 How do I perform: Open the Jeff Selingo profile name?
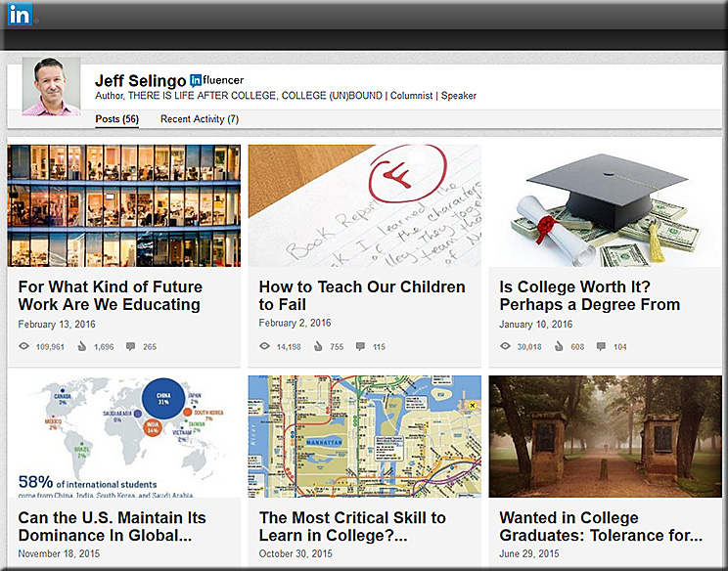point(140,81)
